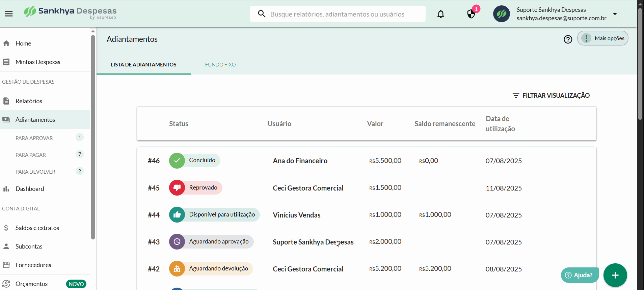Open advance #44 row
The width and height of the screenshot is (644, 290).
[367, 215]
